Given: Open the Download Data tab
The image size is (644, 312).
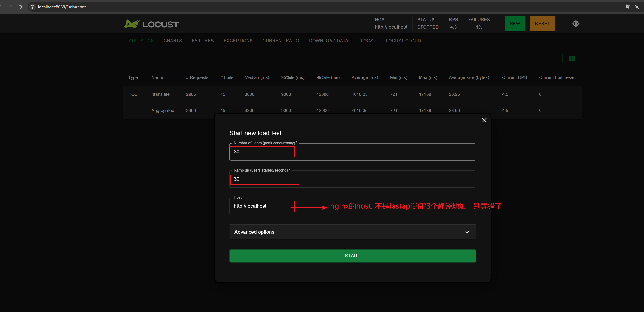Looking at the screenshot, I should point(328,41).
